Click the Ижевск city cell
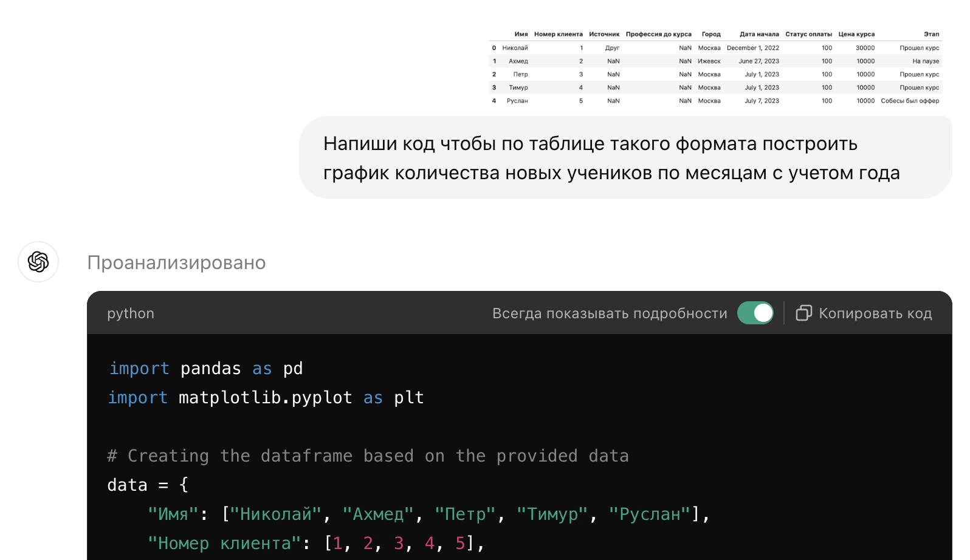The image size is (970, 560). pyautogui.click(x=709, y=61)
